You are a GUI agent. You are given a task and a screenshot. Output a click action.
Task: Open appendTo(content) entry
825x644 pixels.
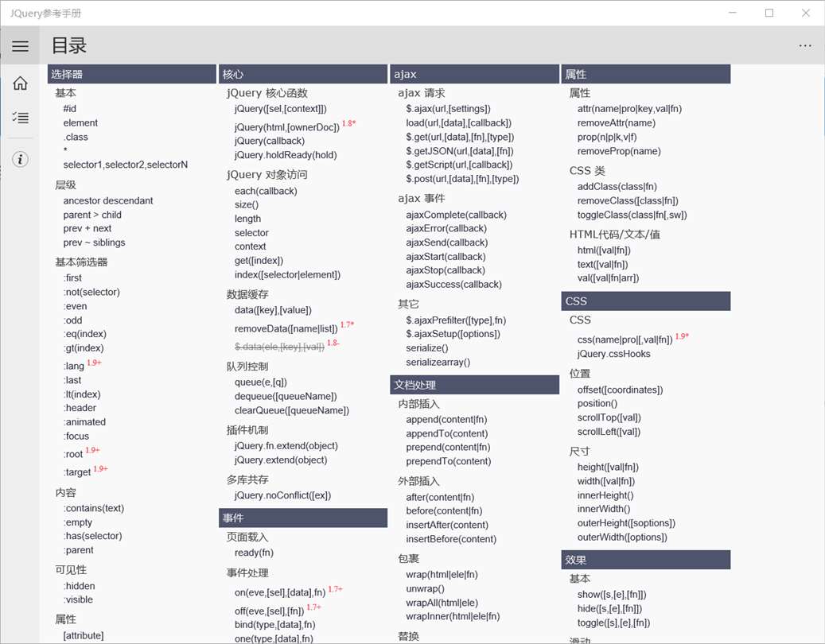(x=447, y=433)
